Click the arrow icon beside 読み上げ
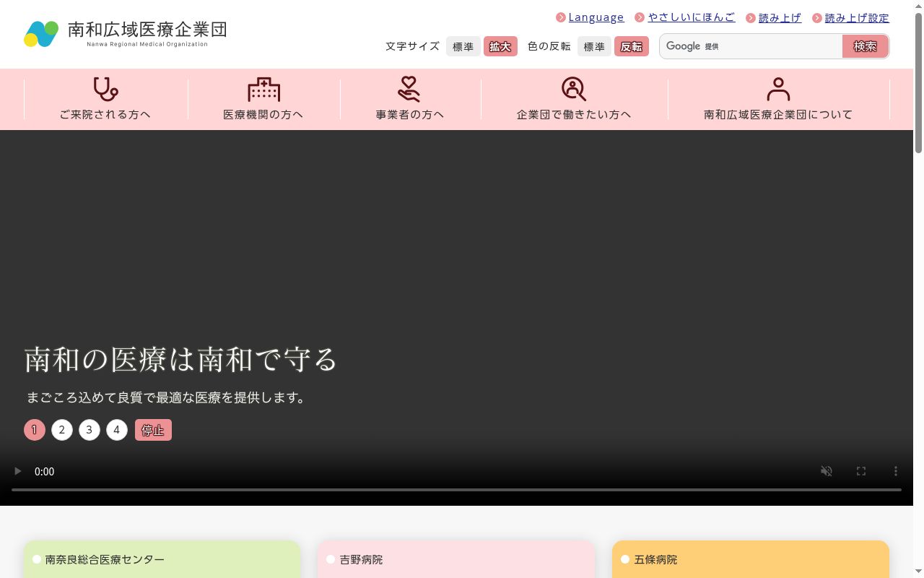This screenshot has width=924, height=578. (x=751, y=18)
